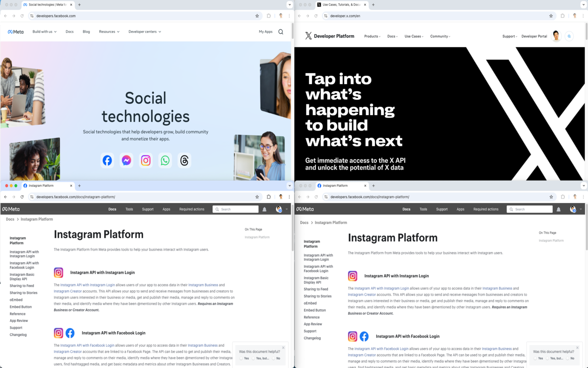The image size is (588, 368).
Task: Bookmark the developers.facebook.com home page with star
Action: pos(257,16)
